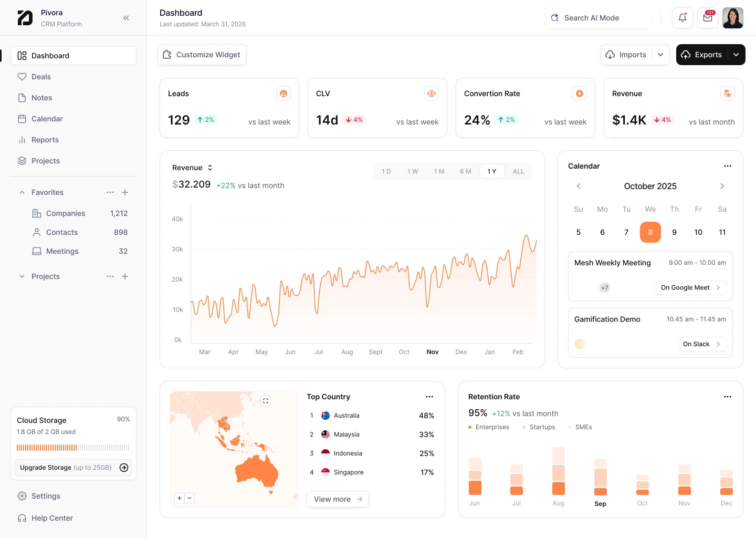Image resolution: width=756 pixels, height=538 pixels.
Task: Zoom in on the map
Action: 180,498
